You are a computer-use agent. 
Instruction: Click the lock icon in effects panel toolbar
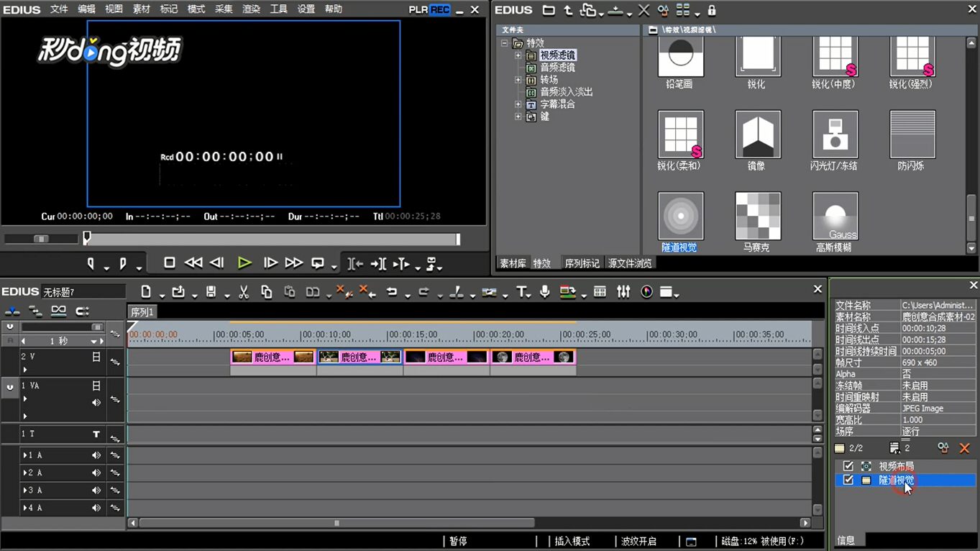pyautogui.click(x=712, y=11)
